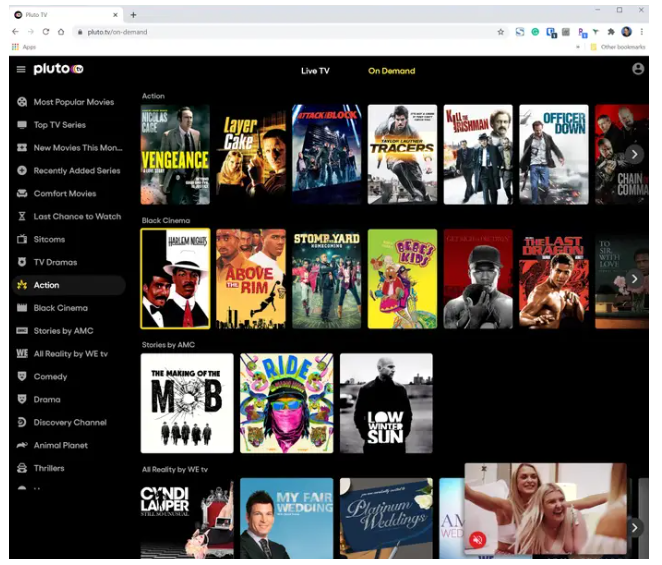Image resolution: width=662 pixels, height=565 pixels.
Task: Select the Pluto TV browser tab
Action: tap(66, 15)
